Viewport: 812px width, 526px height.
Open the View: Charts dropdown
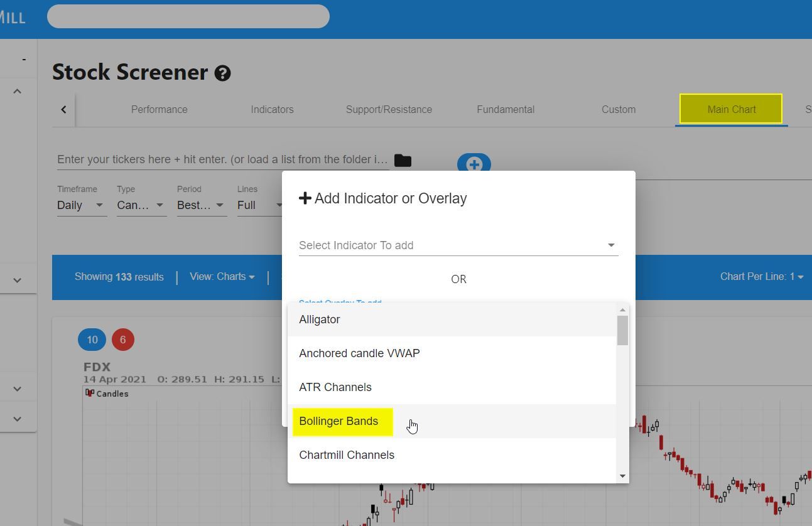tap(222, 277)
